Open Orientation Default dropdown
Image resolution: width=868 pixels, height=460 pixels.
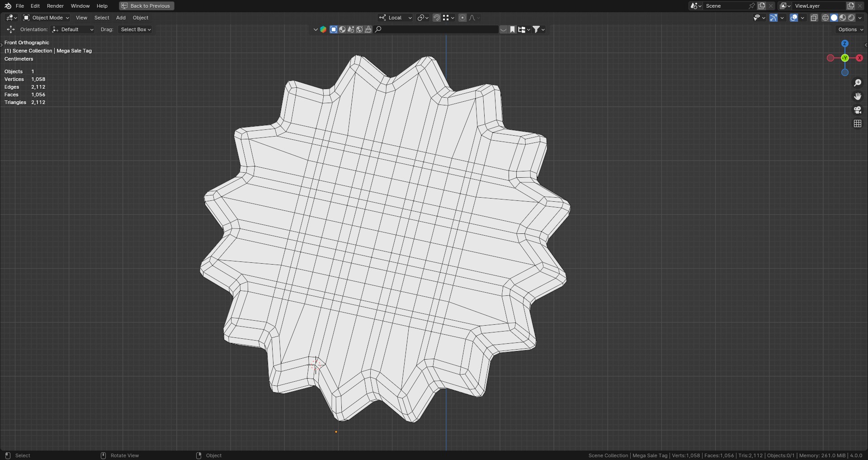[x=73, y=29]
